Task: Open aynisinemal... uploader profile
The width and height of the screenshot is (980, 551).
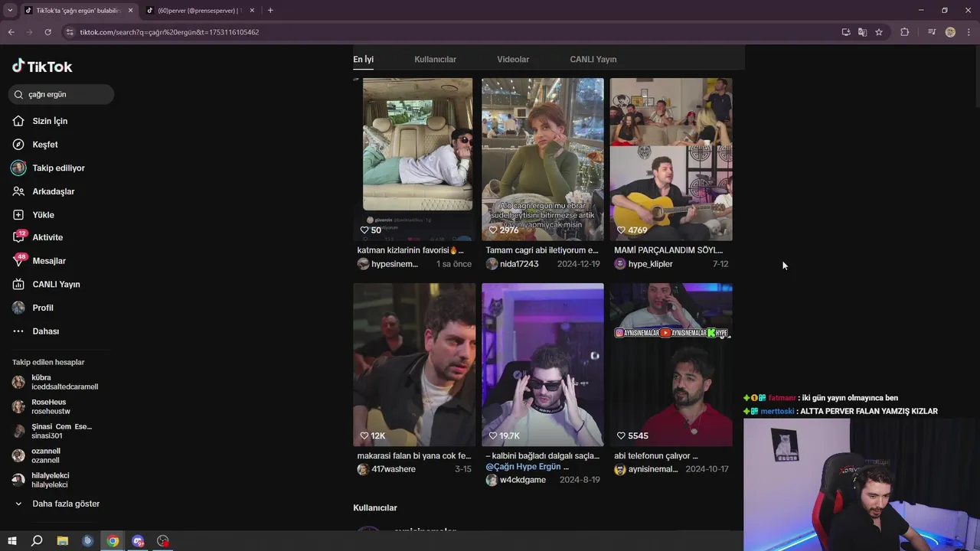Action: coord(645,469)
